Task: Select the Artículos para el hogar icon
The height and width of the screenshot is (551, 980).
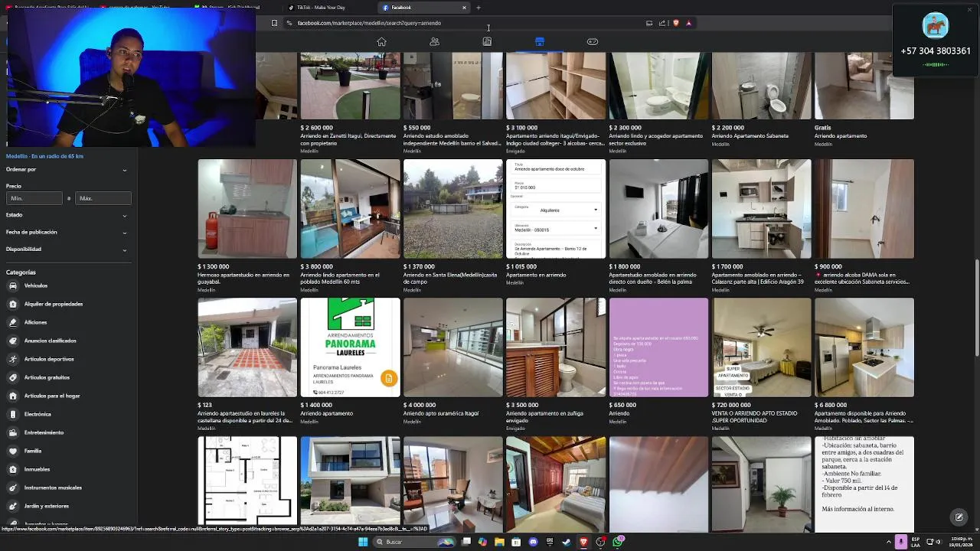Action: click(x=13, y=396)
